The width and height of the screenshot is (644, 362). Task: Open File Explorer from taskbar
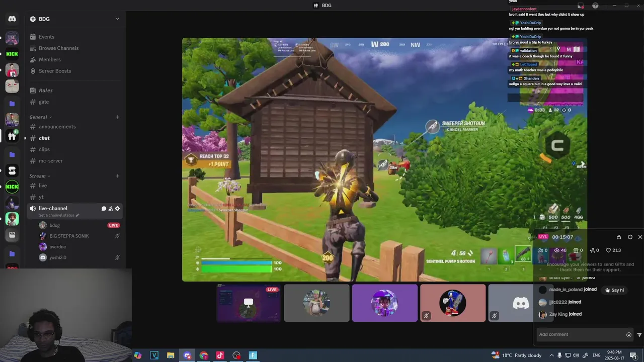click(x=171, y=355)
